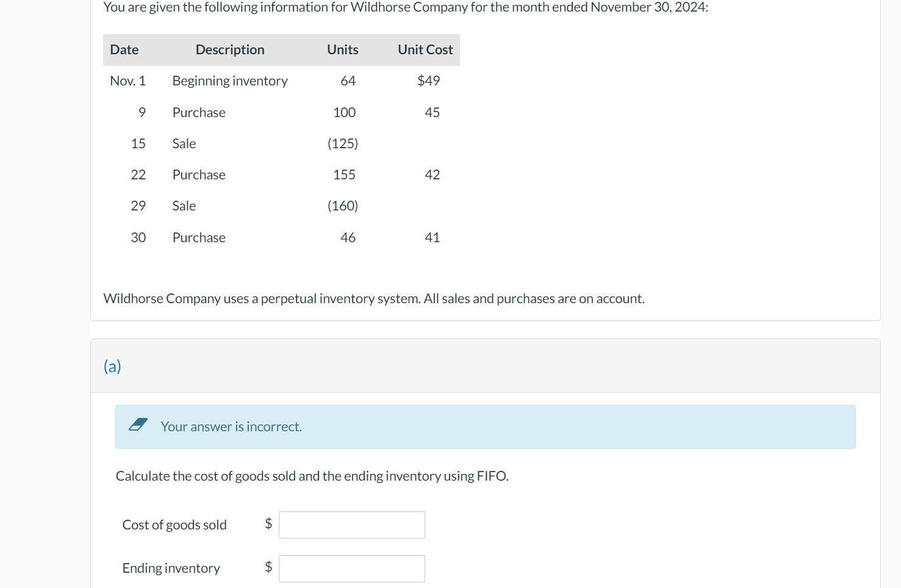Click the Units column header
Screen dimensions: 901x588
pyautogui.click(x=343, y=50)
